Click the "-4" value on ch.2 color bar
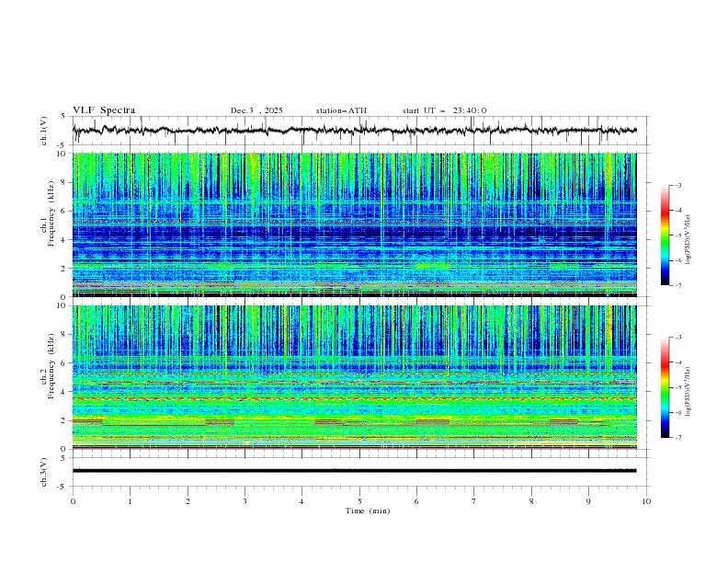Image resolution: width=728 pixels, height=563 pixels. click(677, 362)
